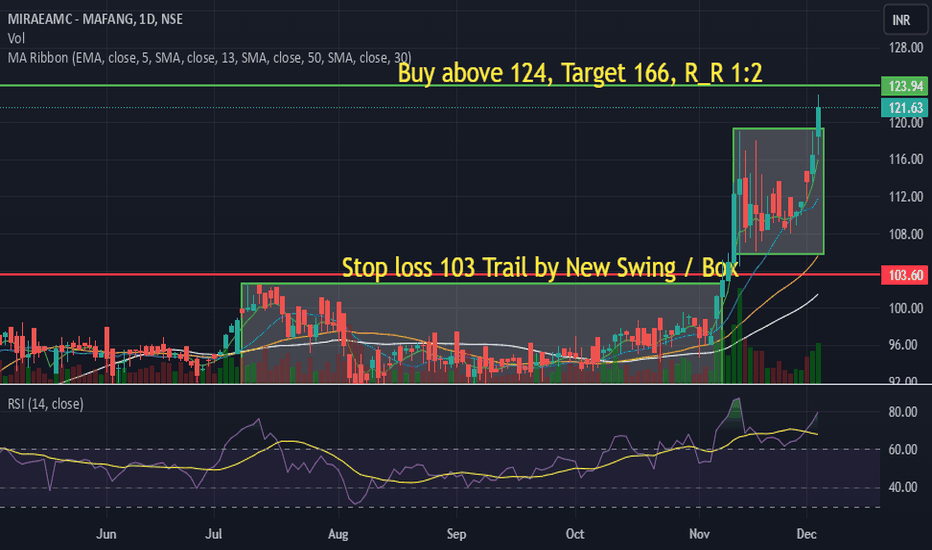Click the Nov label on time axis

(x=699, y=534)
